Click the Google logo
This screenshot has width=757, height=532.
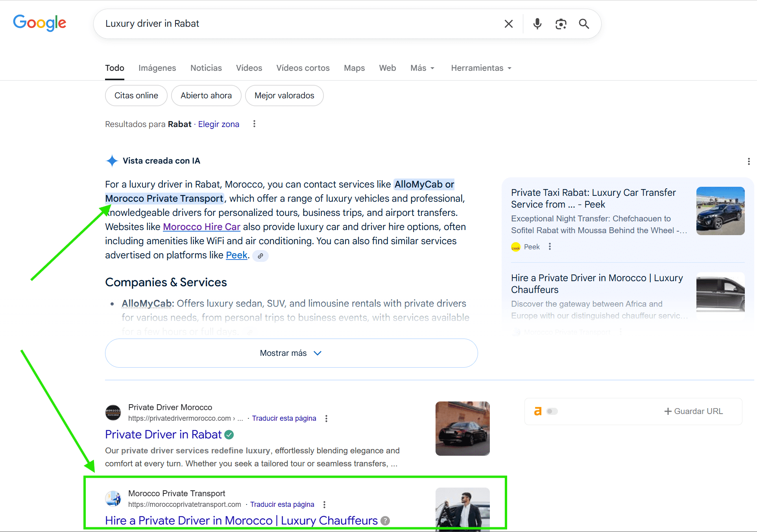(40, 23)
